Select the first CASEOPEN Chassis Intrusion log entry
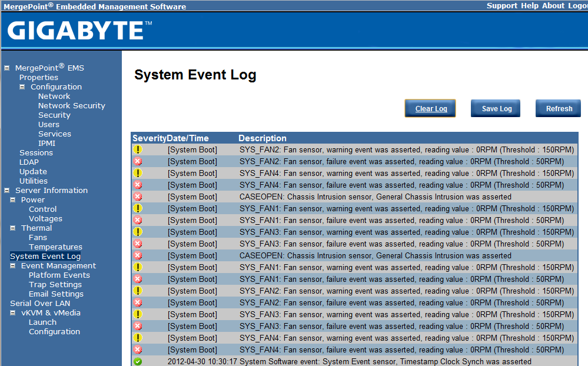Image resolution: width=588 pixels, height=366 pixels. tap(375, 197)
